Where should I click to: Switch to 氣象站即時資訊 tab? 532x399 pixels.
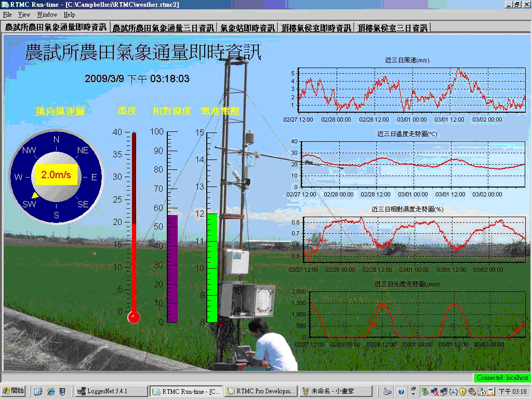click(247, 28)
